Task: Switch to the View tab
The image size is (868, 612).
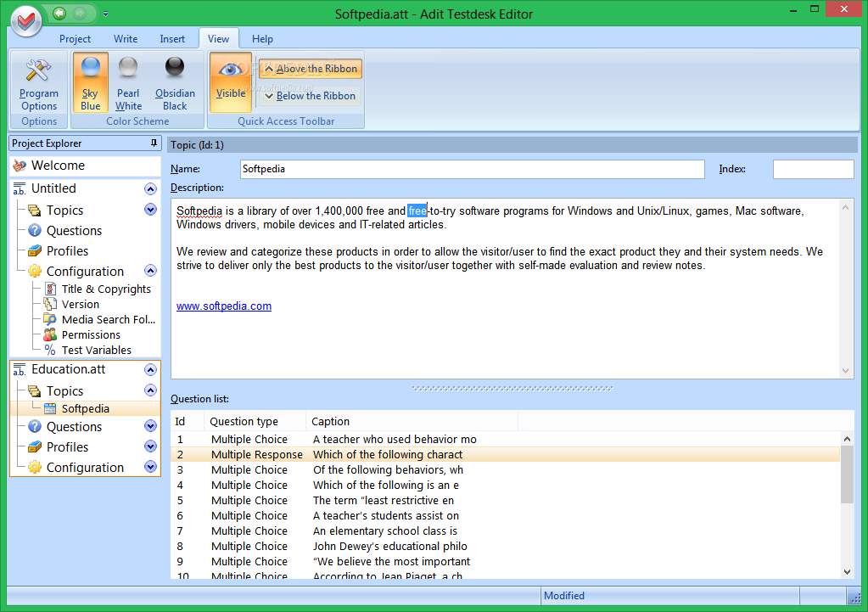Action: point(218,39)
